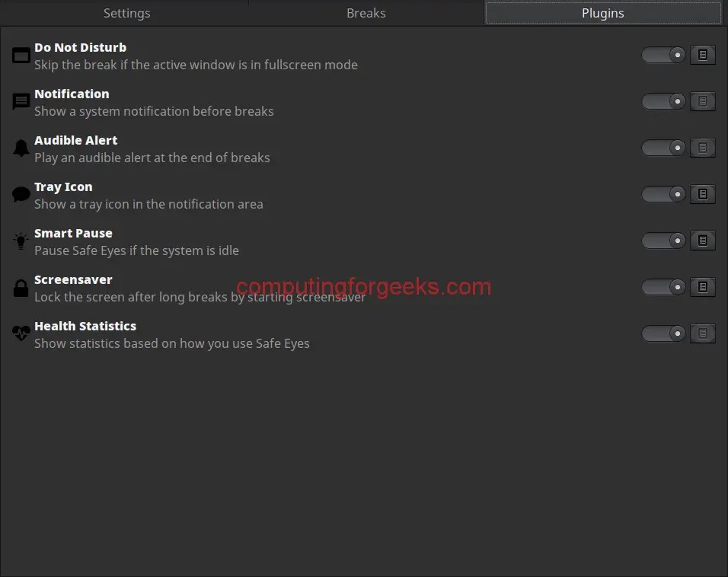Click the Audible Alert bell icon
The height and width of the screenshot is (577, 728).
(x=21, y=148)
